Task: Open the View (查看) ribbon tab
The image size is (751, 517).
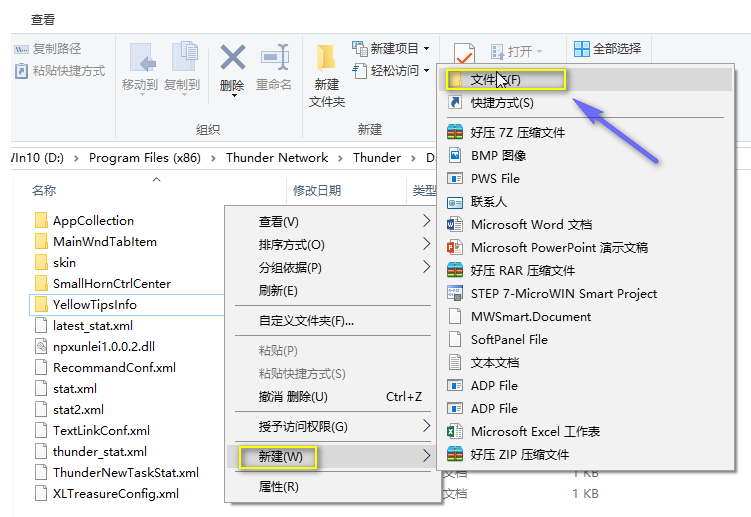Action: (43, 20)
